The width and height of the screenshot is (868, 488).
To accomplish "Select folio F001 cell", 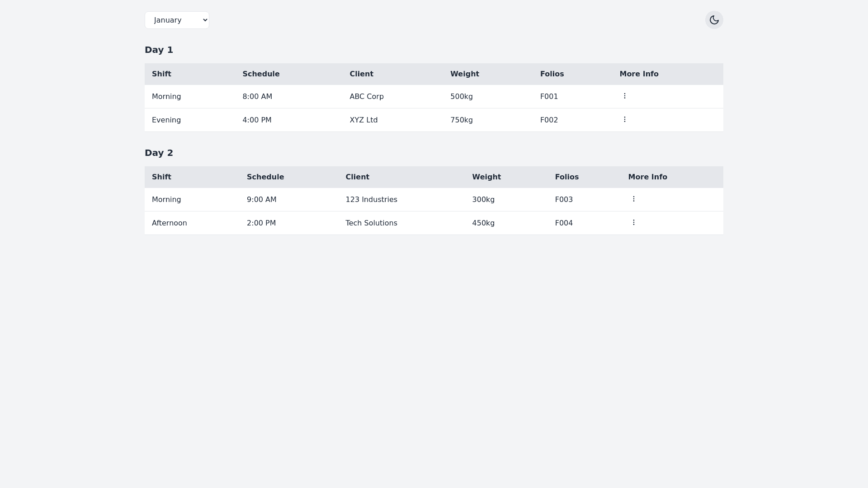I will (549, 97).
